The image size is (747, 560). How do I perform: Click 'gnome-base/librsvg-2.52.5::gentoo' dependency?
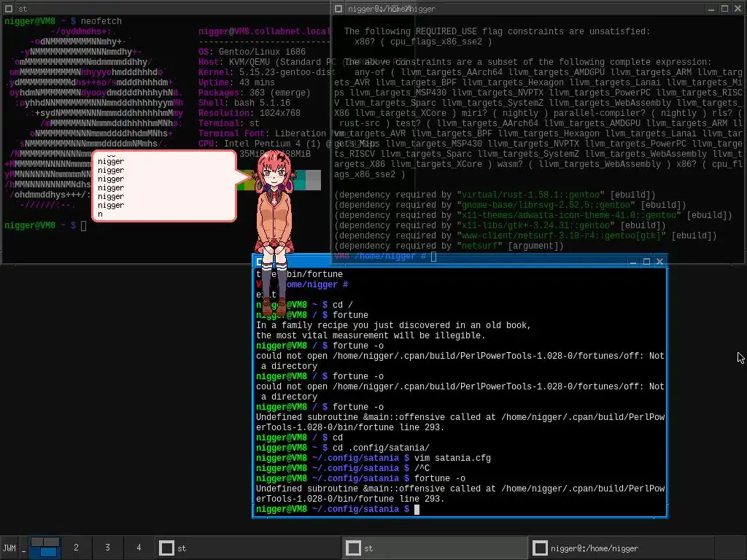[x=546, y=205]
